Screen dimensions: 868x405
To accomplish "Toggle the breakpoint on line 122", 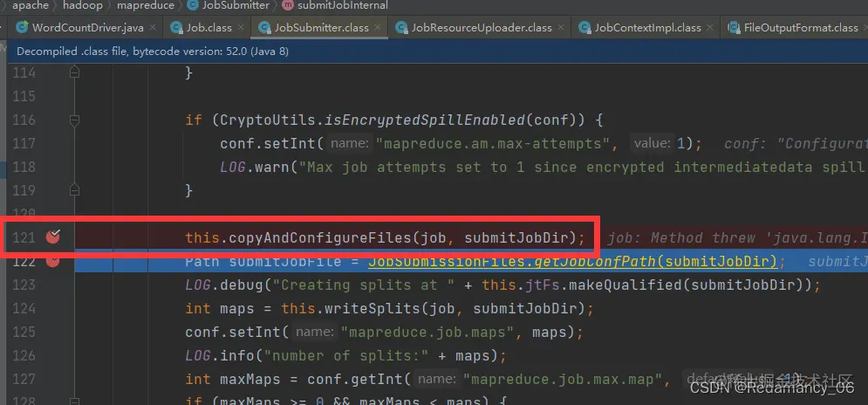I will (x=53, y=260).
